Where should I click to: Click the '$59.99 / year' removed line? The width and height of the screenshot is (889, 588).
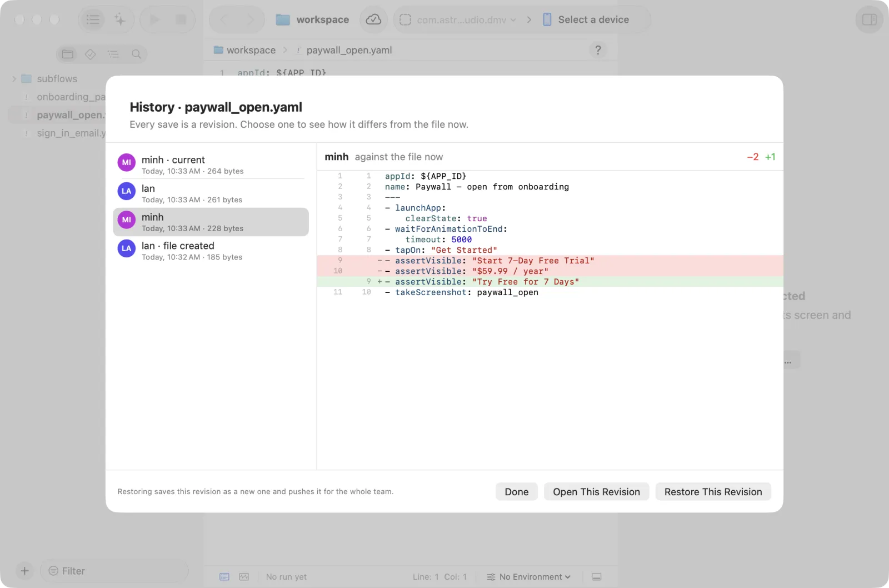(550, 271)
